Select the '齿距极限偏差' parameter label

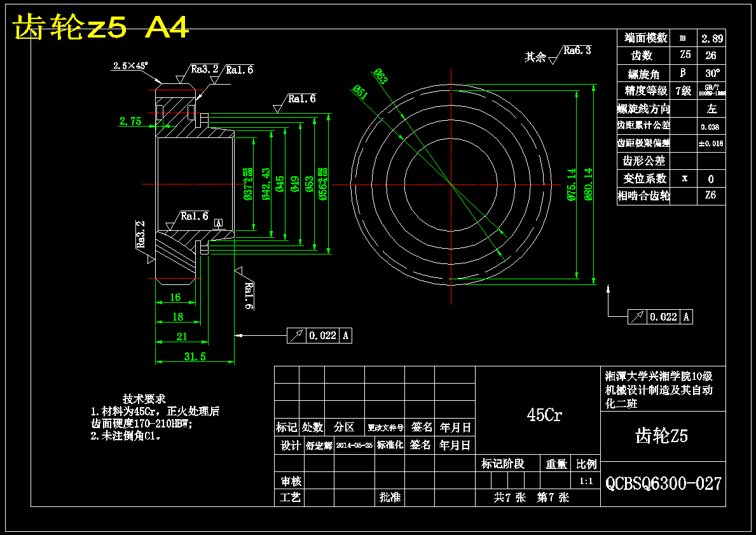[643, 143]
